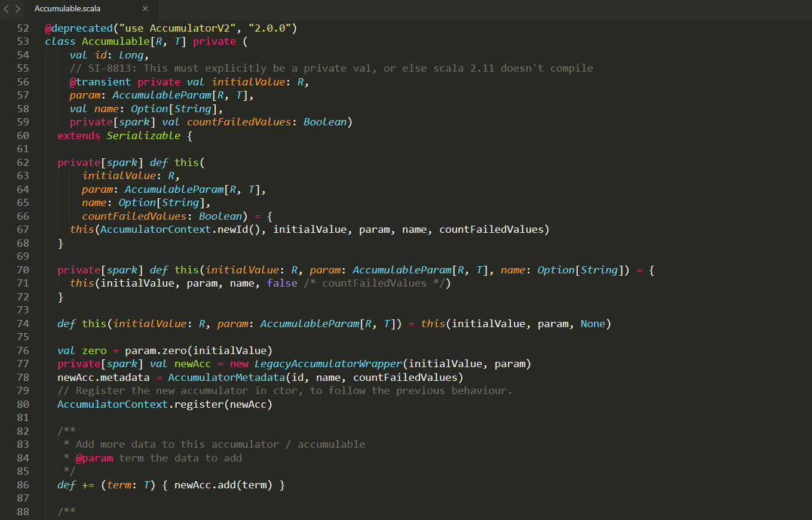Click the 'Register the new accumulator' comment

coord(285,390)
